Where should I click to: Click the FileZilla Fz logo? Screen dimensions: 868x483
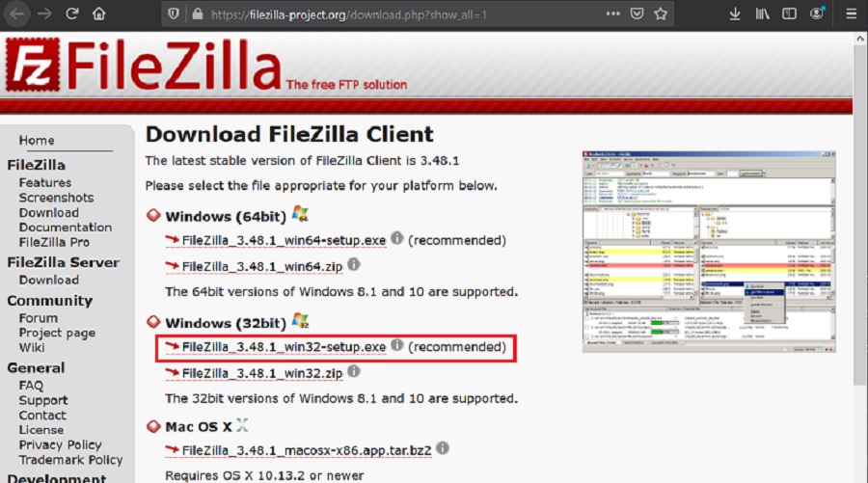pos(33,65)
